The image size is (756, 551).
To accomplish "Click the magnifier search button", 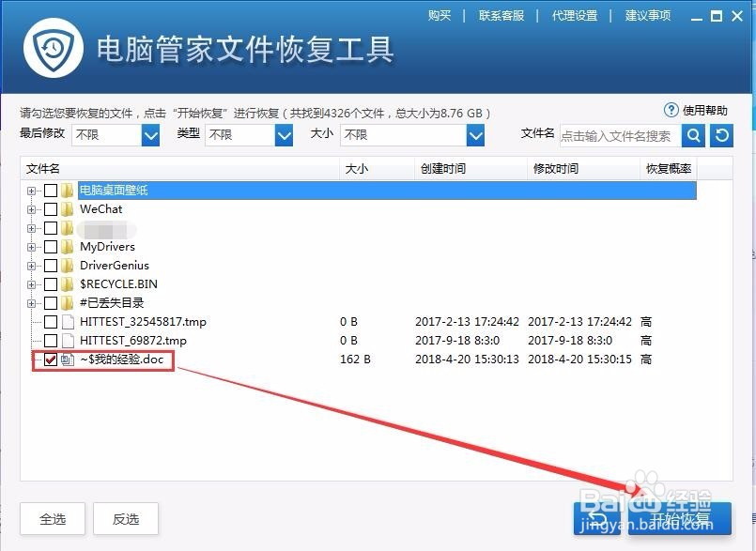I will point(693,135).
